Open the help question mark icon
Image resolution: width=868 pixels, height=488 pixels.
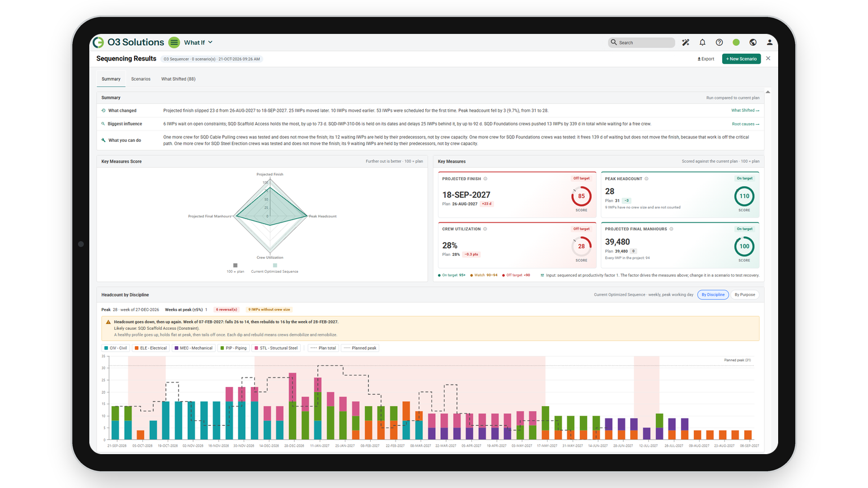pos(719,42)
